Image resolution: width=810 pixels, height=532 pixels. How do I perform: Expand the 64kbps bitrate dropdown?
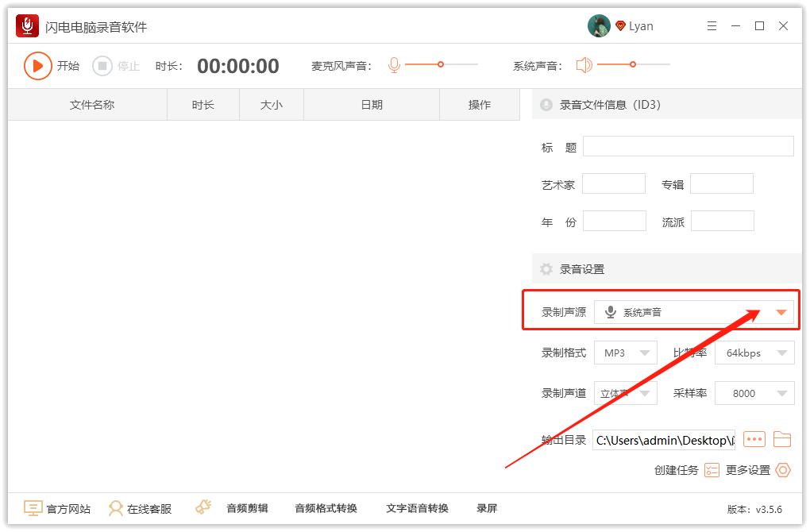781,353
